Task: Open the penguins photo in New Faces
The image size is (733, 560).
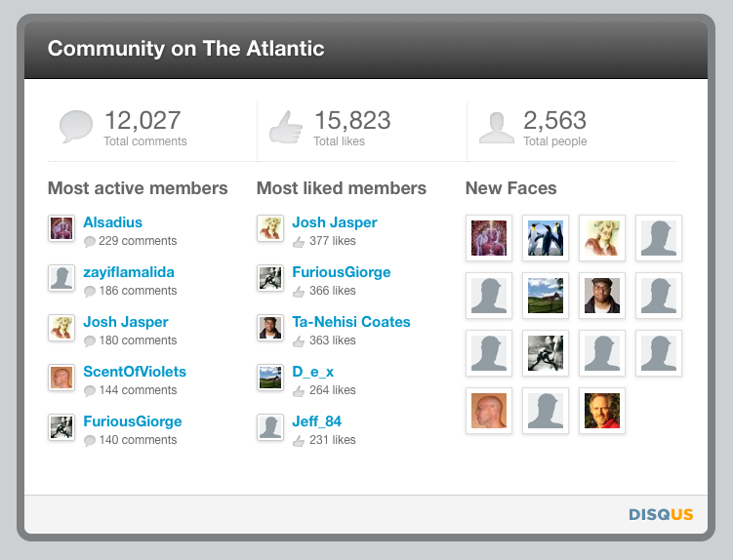Action: click(x=546, y=238)
